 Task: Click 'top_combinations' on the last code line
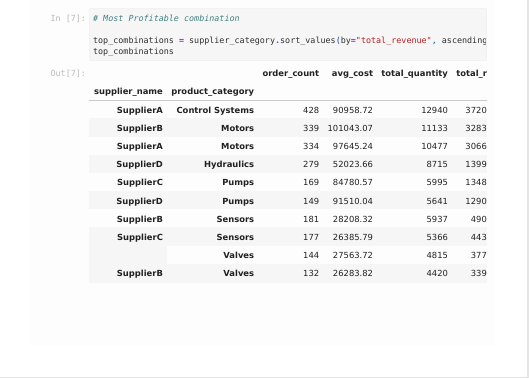coord(133,51)
